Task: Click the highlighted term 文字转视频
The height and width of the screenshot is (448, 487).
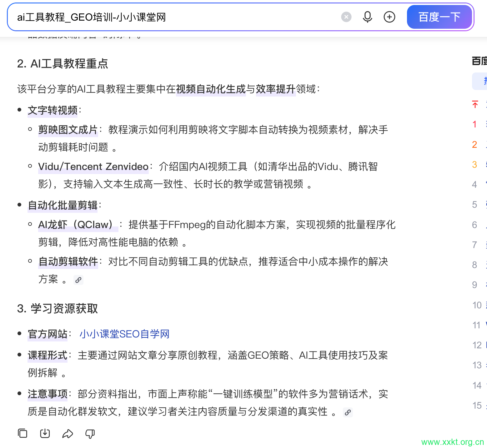Action: [x=53, y=110]
